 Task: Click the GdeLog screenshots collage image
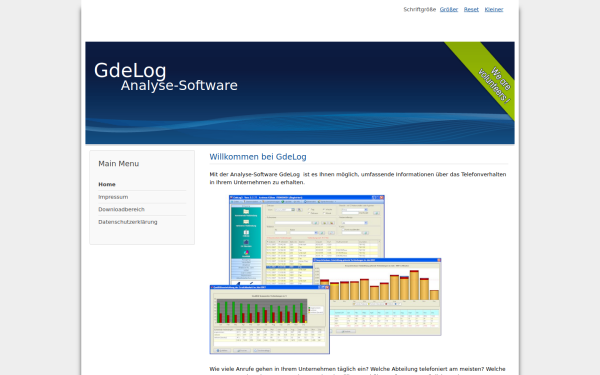coord(326,274)
